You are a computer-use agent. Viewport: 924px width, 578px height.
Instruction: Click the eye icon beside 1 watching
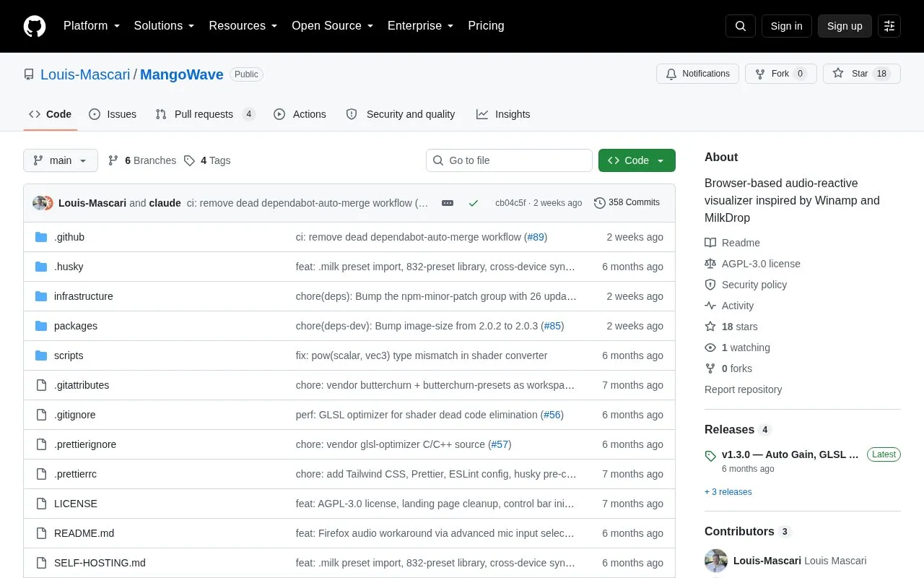pos(710,348)
